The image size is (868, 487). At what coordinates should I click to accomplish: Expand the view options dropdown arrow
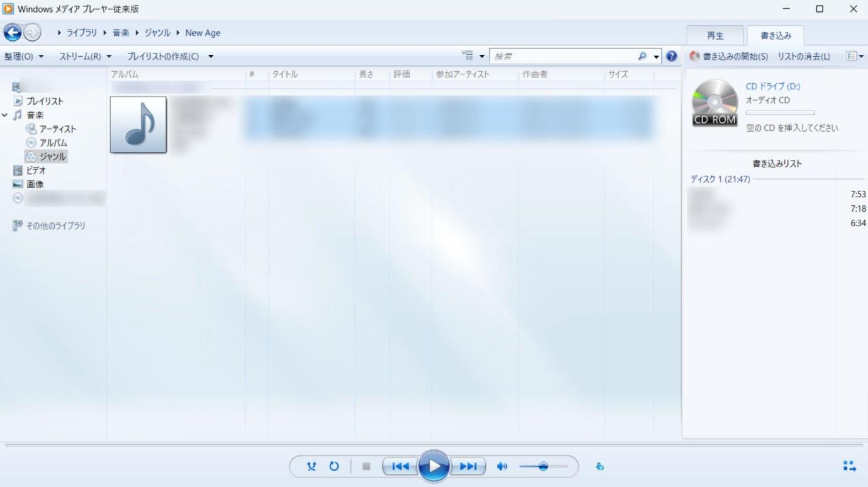[x=482, y=57]
